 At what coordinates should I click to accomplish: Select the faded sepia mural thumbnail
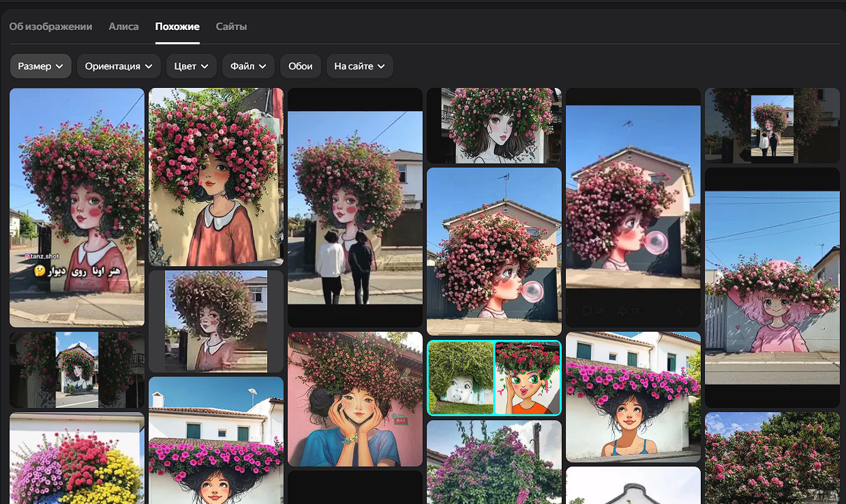216,321
